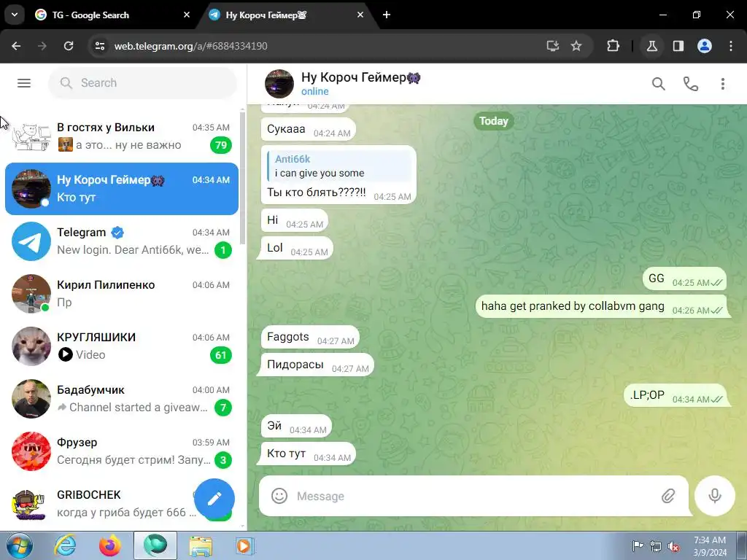
Task: Close the TG - Google Search tab
Action: click(x=187, y=15)
